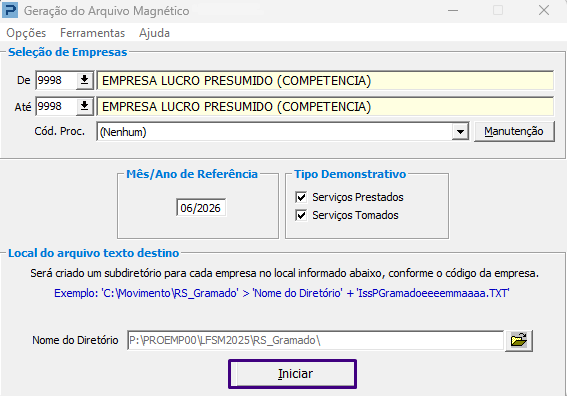Click the 'Será criado um subdiretório' description text
Viewport: 567px width, 396px height.
click(285, 273)
